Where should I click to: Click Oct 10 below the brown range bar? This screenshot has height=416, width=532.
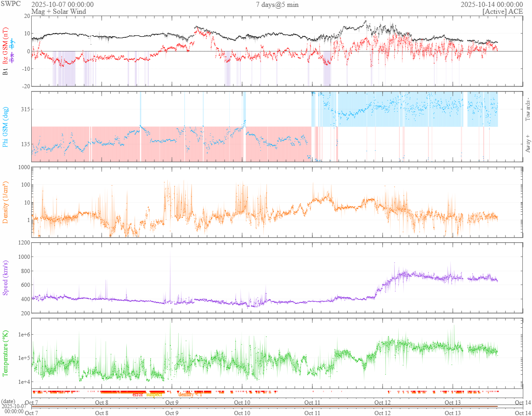click(242, 413)
